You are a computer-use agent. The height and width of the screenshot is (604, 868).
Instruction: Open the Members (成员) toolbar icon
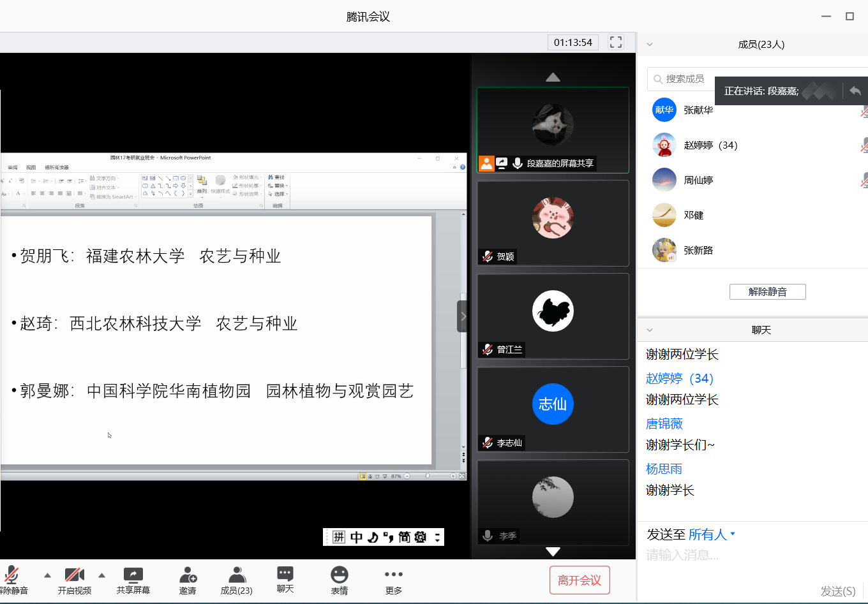(237, 576)
